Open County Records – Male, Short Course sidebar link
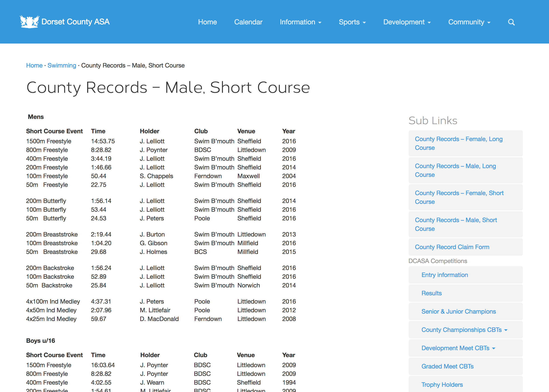 [x=466, y=225]
